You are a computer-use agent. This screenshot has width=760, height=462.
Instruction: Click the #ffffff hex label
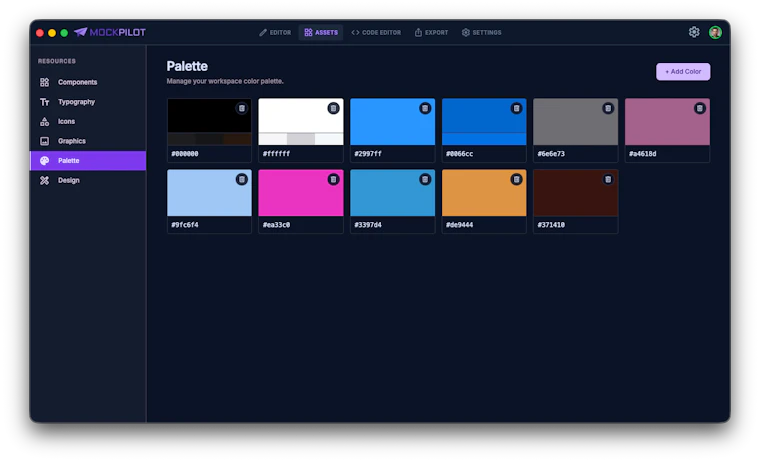[x=276, y=154]
